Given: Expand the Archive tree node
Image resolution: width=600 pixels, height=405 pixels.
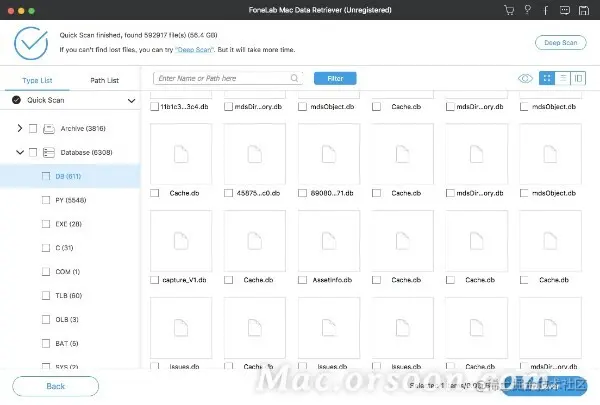Looking at the screenshot, I should click(x=20, y=128).
